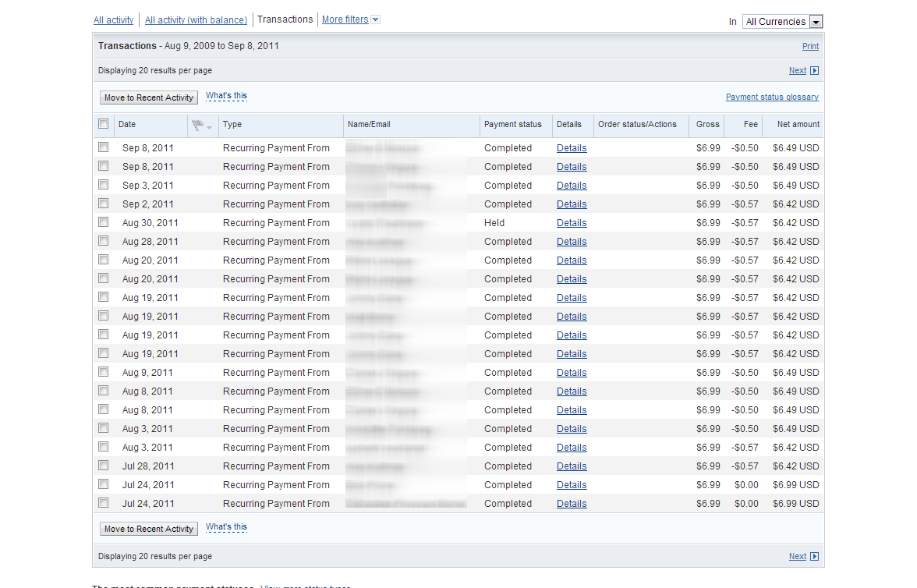Check the Aug 28, 2011 transaction checkbox
This screenshot has width=917, height=588.
(104, 240)
